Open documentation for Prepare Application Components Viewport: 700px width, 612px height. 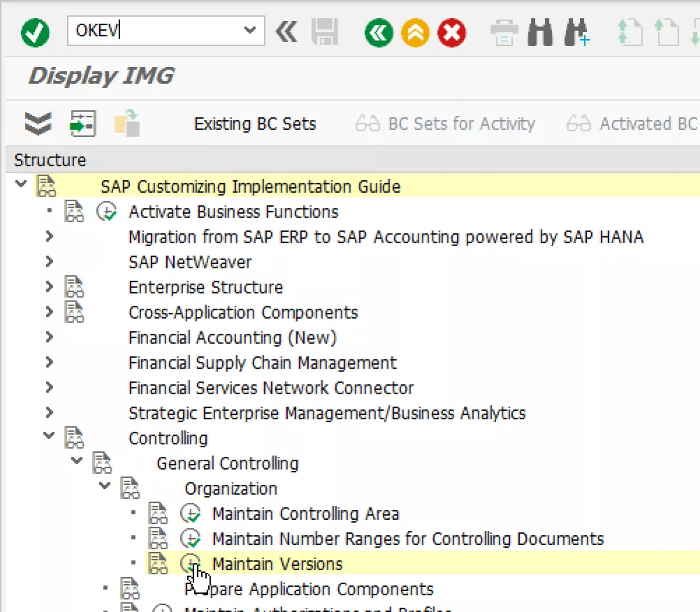[x=130, y=587]
